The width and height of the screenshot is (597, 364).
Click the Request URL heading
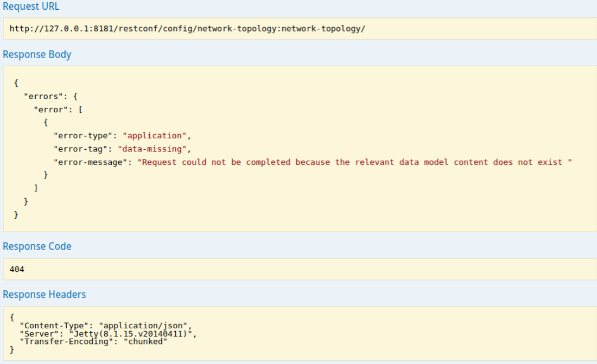[31, 7]
